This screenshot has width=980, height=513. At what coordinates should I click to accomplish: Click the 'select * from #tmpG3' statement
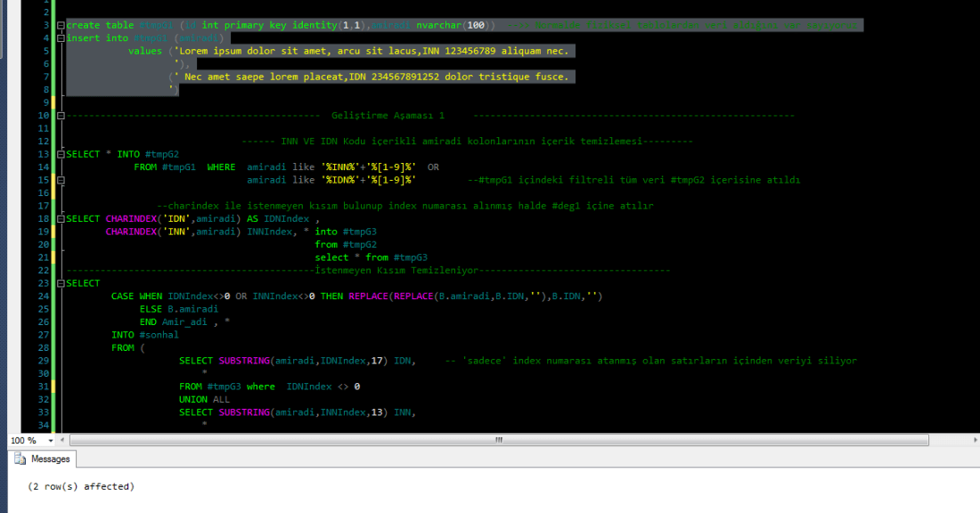[371, 257]
